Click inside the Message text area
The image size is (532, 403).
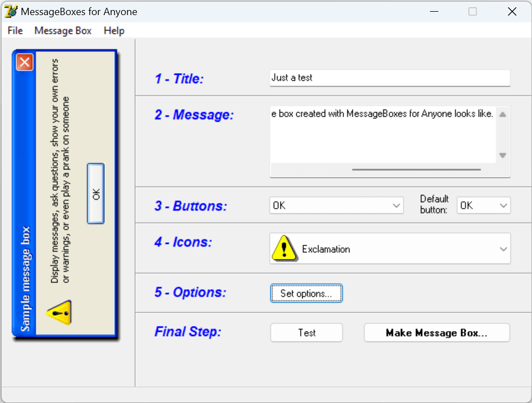[383, 135]
